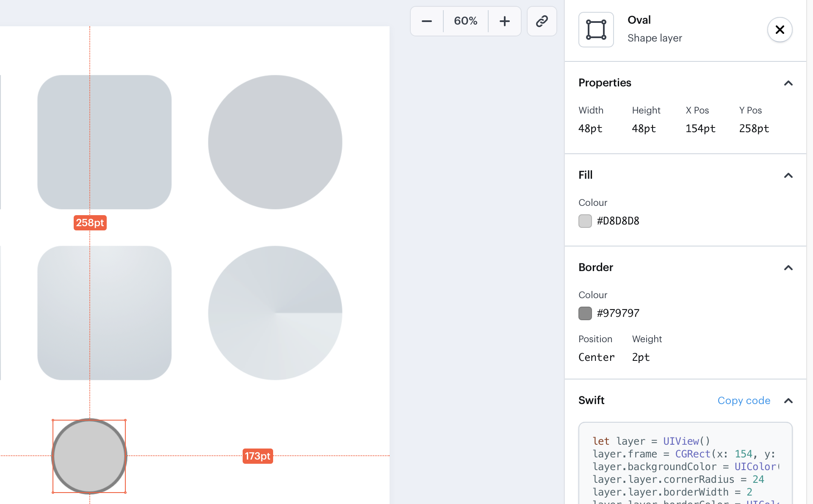This screenshot has width=813, height=504.
Task: Click the copy link chain icon
Action: click(542, 21)
